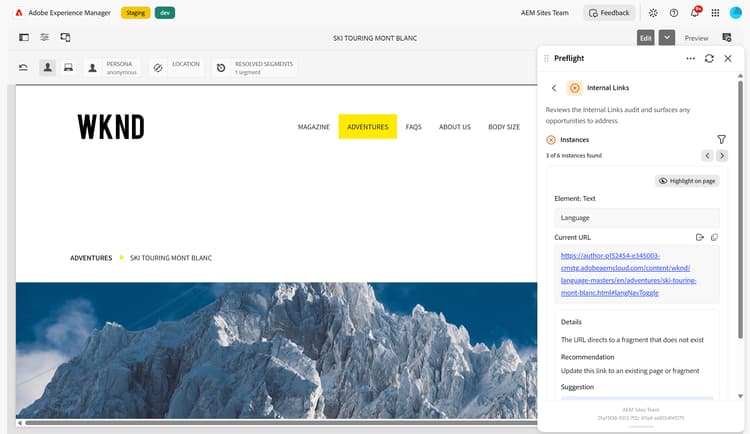Click the Staging environment badge
Image resolution: width=750 pixels, height=434 pixels.
[x=135, y=13]
